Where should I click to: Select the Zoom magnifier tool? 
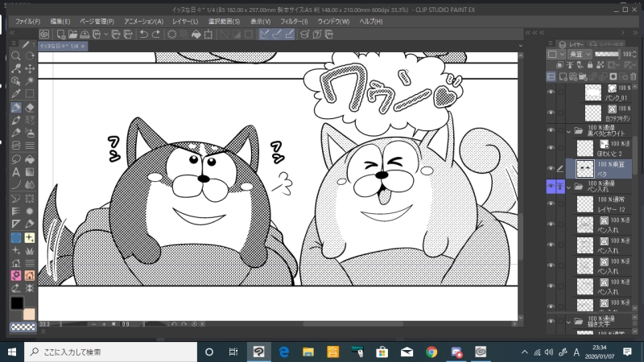coord(16,56)
